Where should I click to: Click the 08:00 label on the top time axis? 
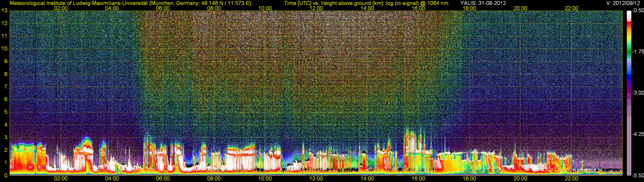point(214,8)
